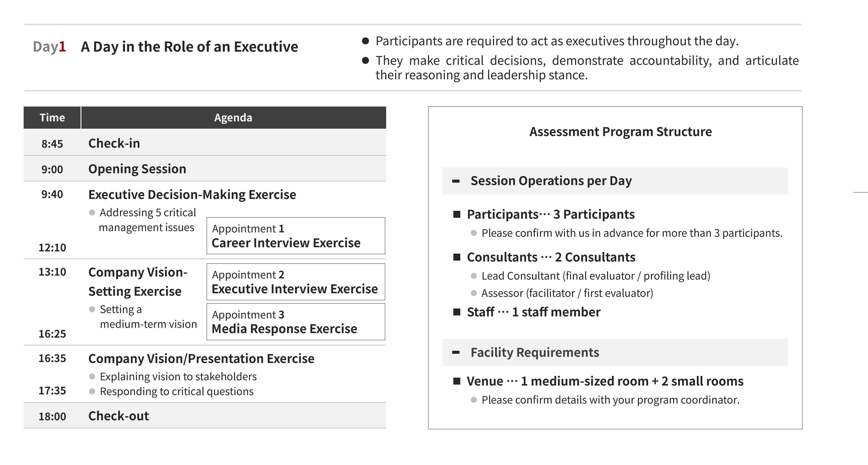
Task: Click the 18:00 Check-out row
Action: click(x=205, y=416)
